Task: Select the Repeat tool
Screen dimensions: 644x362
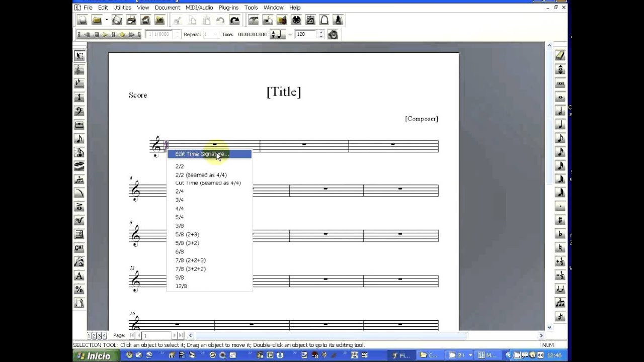Action: point(79,234)
